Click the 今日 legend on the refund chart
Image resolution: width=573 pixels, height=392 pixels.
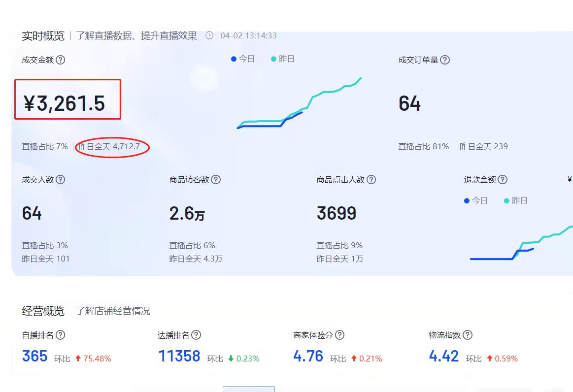tap(476, 200)
